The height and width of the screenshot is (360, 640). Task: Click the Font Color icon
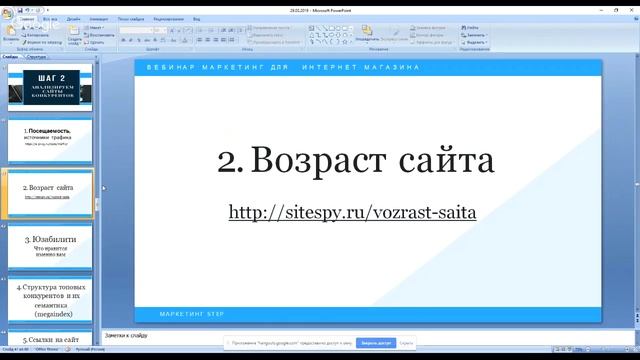184,40
